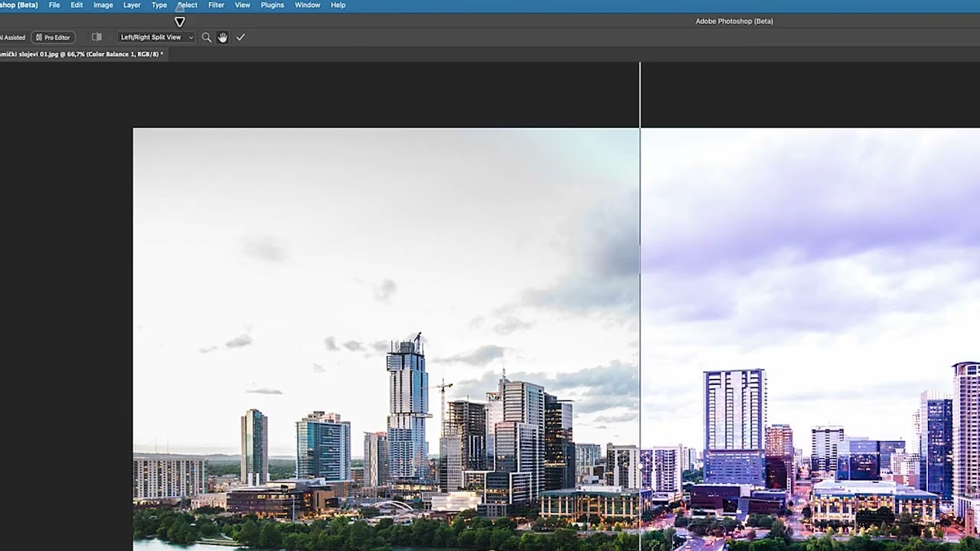Viewport: 980px width, 551px height.
Task: Switch to the Pro Editor mode
Action: 53,37
